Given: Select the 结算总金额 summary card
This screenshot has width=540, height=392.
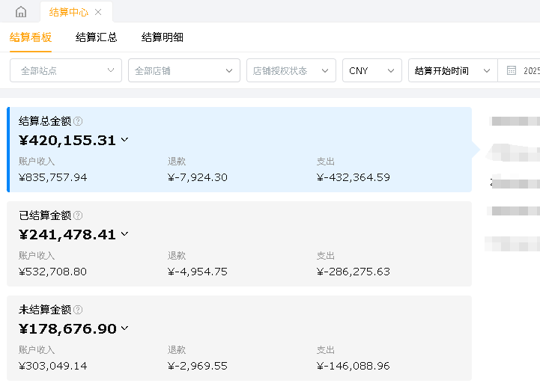Looking at the screenshot, I should tap(240, 150).
